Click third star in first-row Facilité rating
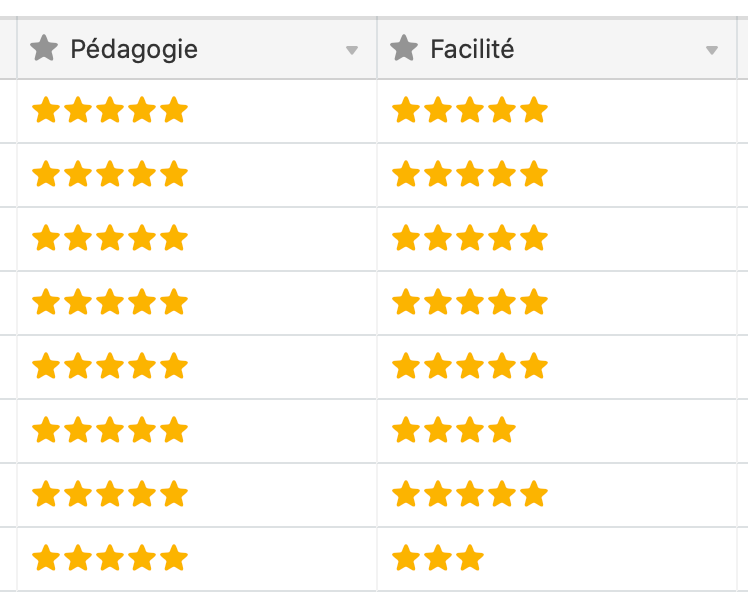Screen dimensions: 748x604 470,110
